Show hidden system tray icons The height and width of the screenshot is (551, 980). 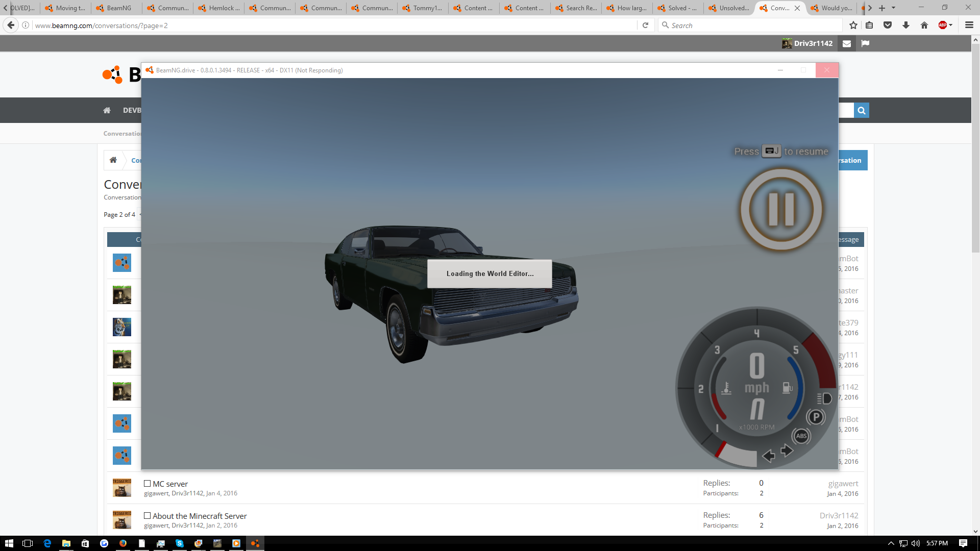point(891,543)
